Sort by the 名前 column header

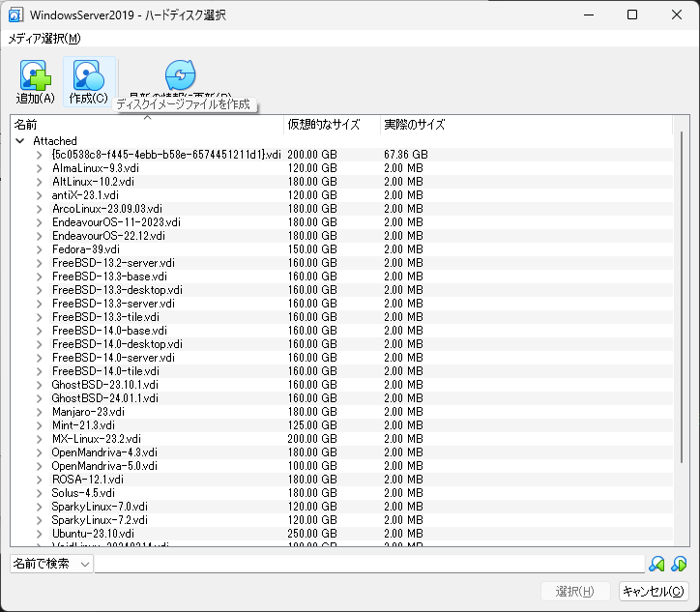coord(147,125)
